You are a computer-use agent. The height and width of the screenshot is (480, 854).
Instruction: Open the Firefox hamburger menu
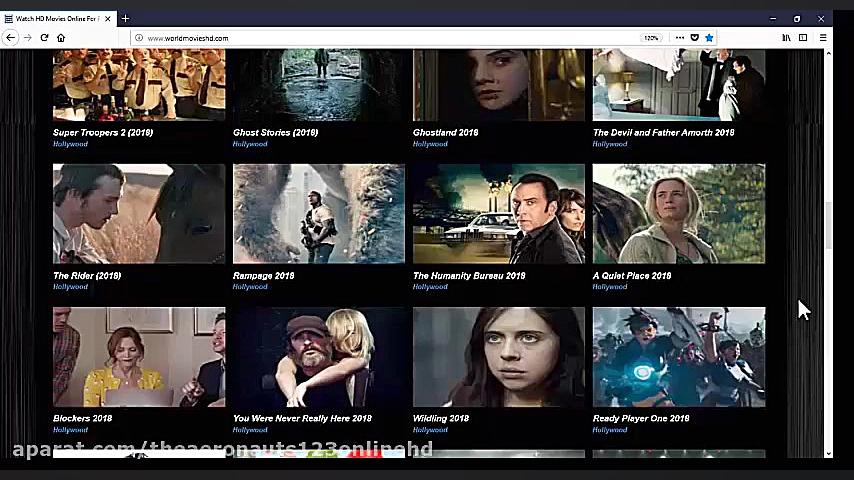click(823, 38)
